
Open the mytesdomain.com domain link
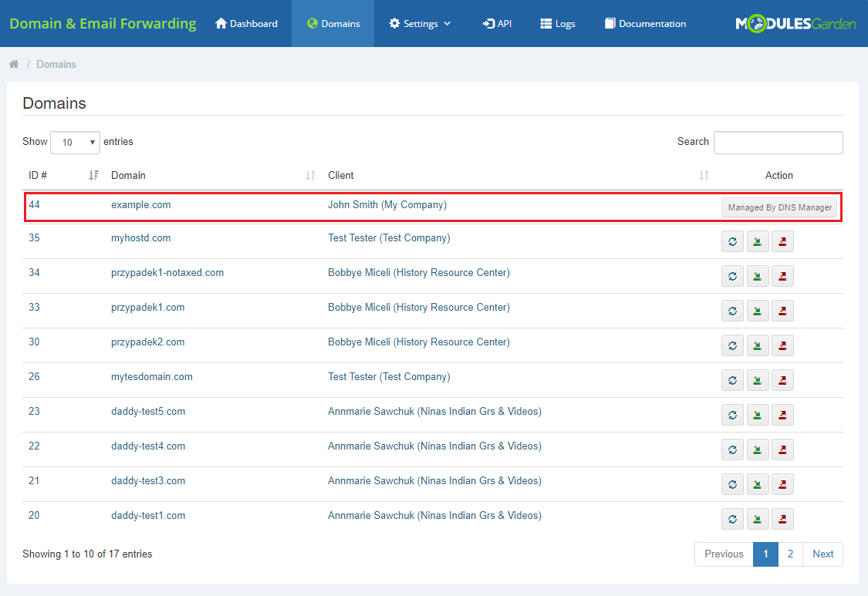point(152,377)
